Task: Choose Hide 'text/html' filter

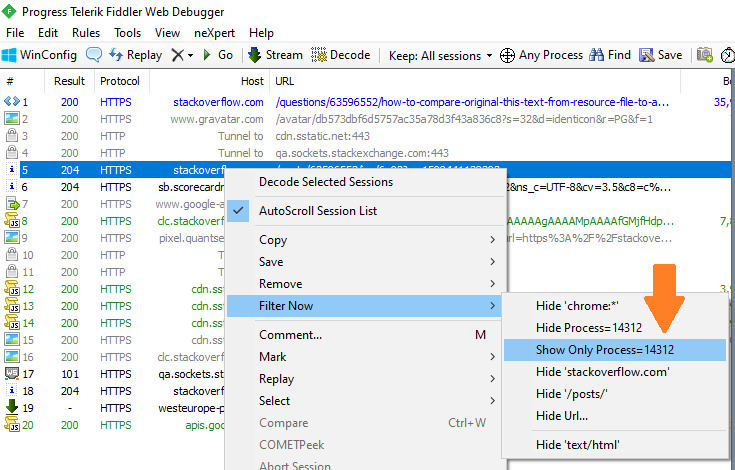Action: pyautogui.click(x=615, y=445)
